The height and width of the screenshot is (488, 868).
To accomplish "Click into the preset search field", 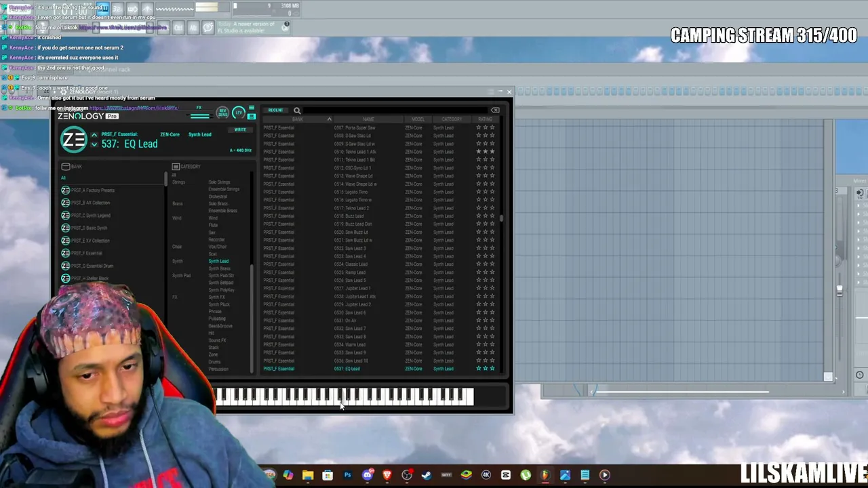I will point(395,110).
